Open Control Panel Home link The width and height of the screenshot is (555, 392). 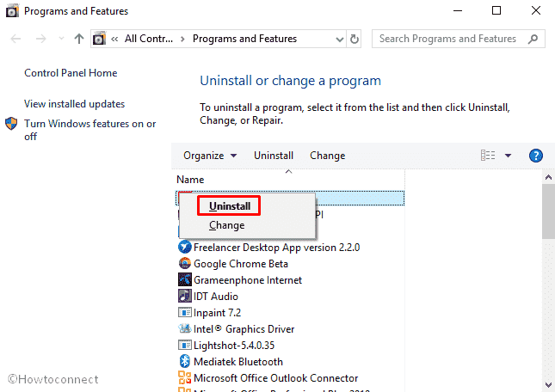click(x=71, y=73)
